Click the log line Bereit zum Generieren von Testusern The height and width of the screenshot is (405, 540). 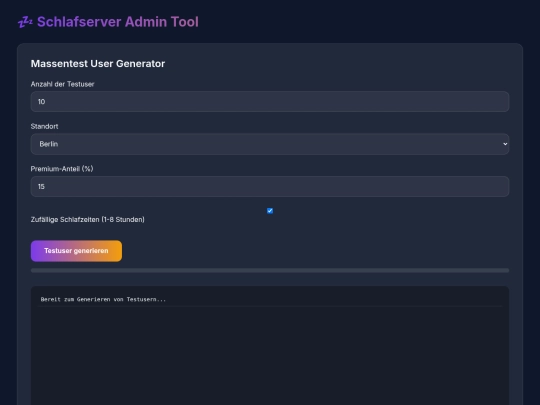pos(103,299)
